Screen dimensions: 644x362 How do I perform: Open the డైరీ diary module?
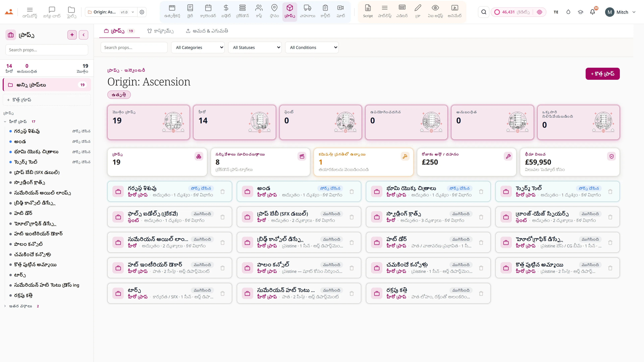click(190, 12)
